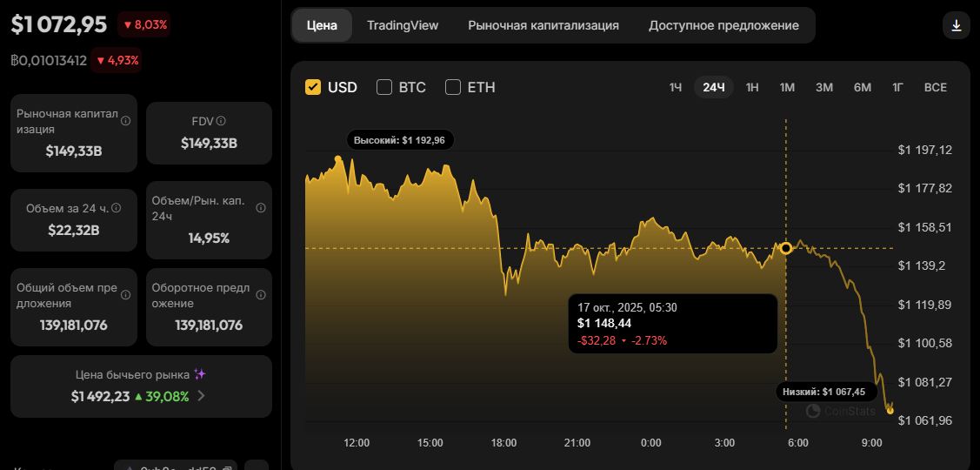Image resolution: width=980 pixels, height=470 pixels.
Task: Click info icon next to Рыночная капитализация
Action: click(125, 121)
